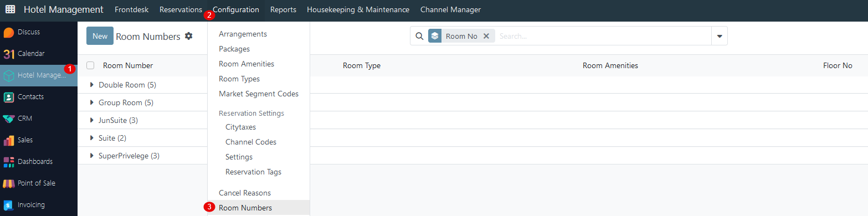868x216 pixels.
Task: Click the search magnifier icon
Action: point(419,36)
